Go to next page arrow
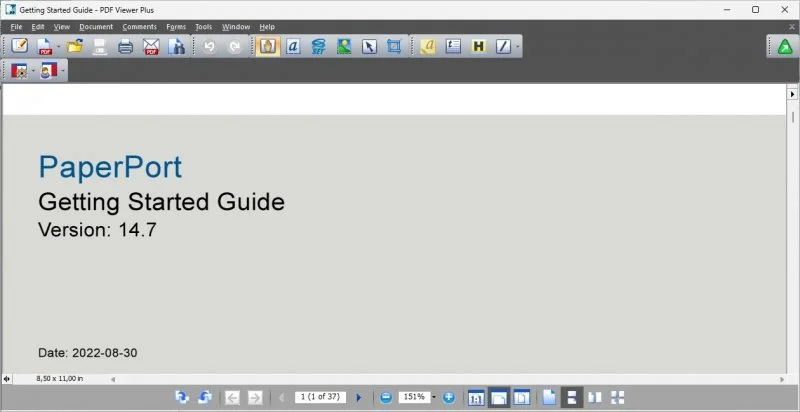The width and height of the screenshot is (800, 412). click(359, 398)
